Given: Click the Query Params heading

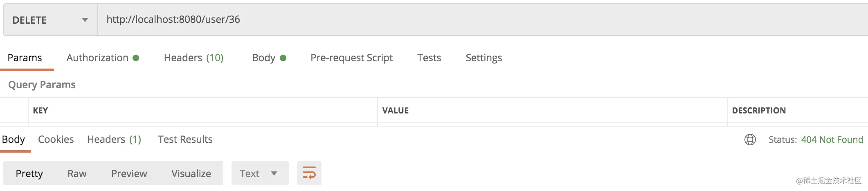Looking at the screenshot, I should click(x=42, y=85).
